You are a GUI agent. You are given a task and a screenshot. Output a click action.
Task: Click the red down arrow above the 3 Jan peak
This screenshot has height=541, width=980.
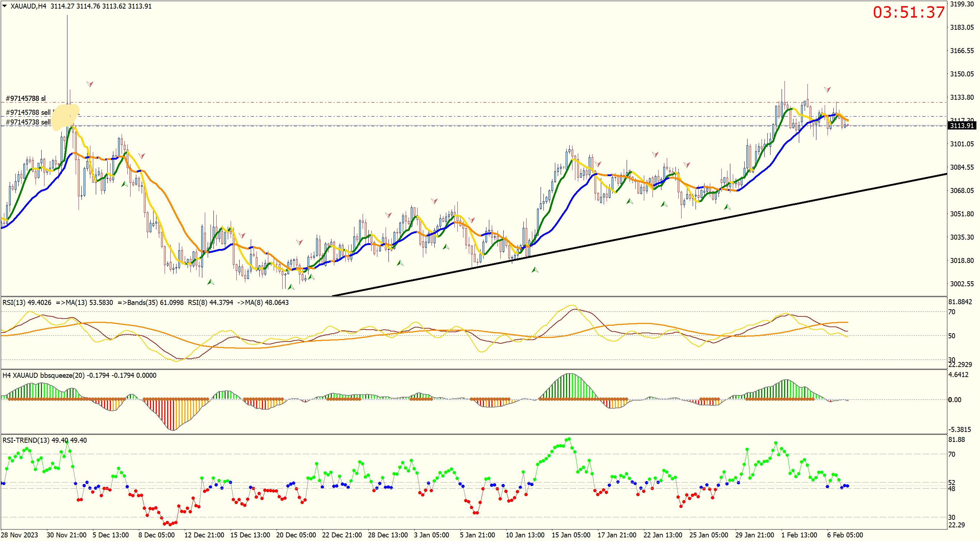tap(434, 201)
